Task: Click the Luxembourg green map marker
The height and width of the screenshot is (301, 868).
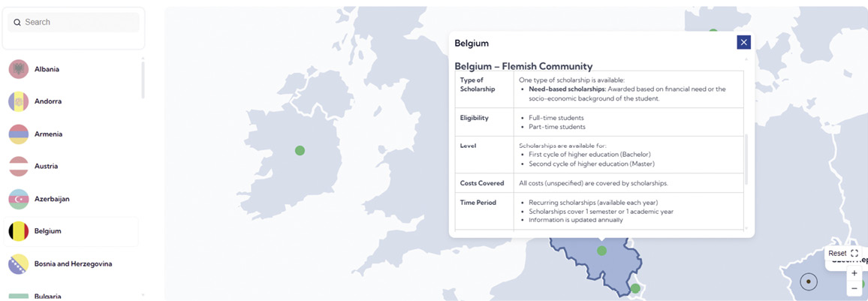Action: (635, 288)
